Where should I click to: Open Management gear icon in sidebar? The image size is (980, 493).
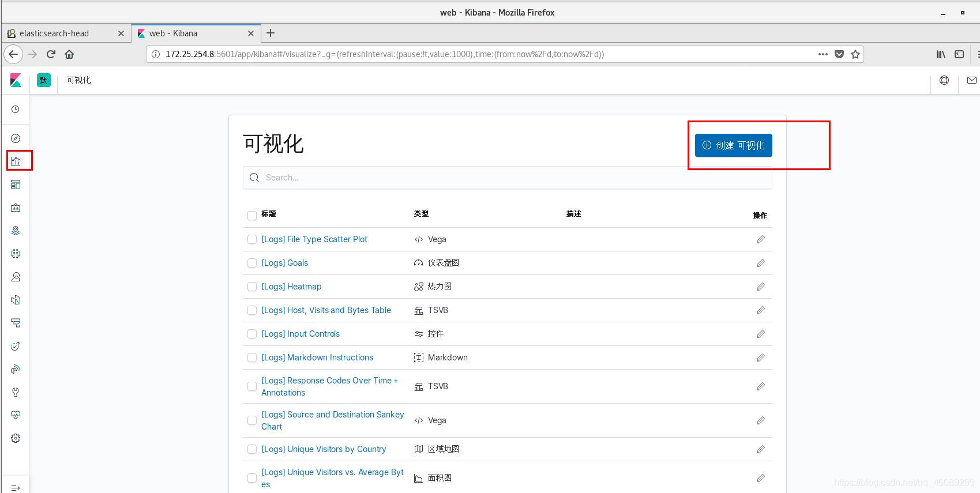(16, 438)
